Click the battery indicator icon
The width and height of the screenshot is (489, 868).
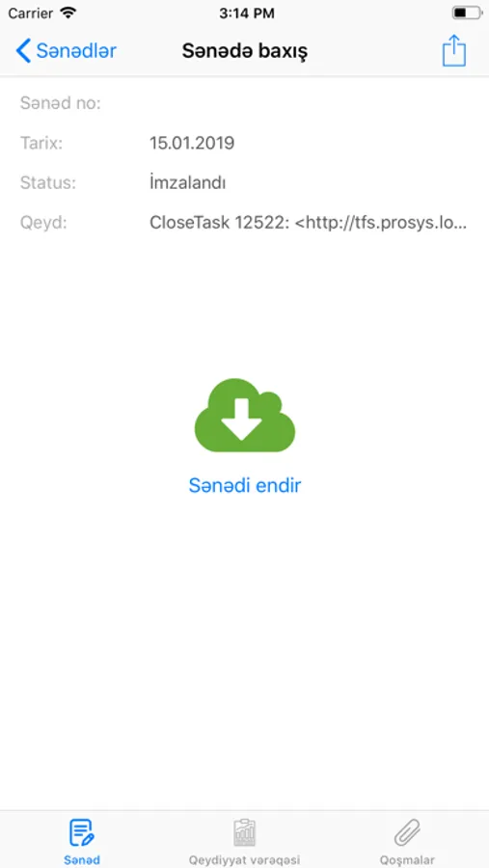tap(466, 13)
